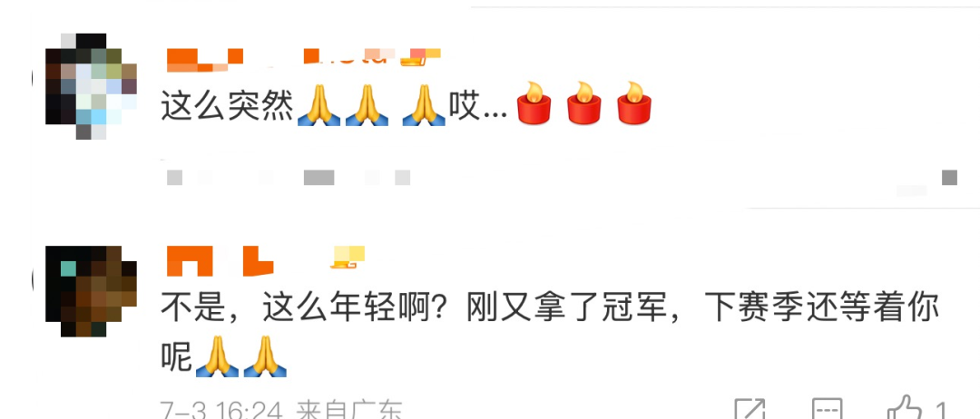
Task: Open the reply icon under the second comment
Action: tap(828, 408)
